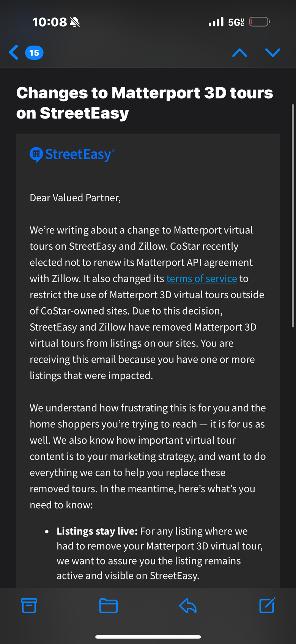Tap the 15 unread messages badge

click(34, 53)
